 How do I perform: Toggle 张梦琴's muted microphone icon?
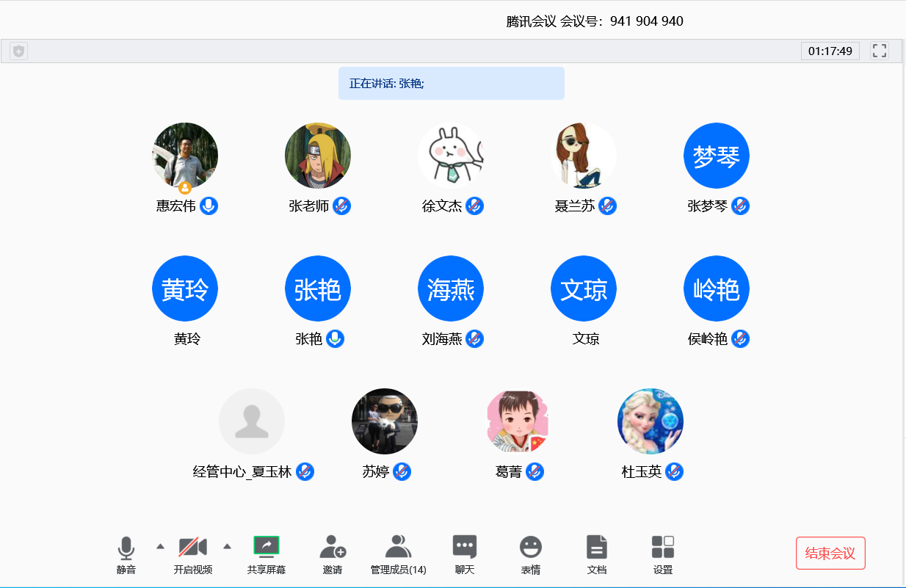740,206
